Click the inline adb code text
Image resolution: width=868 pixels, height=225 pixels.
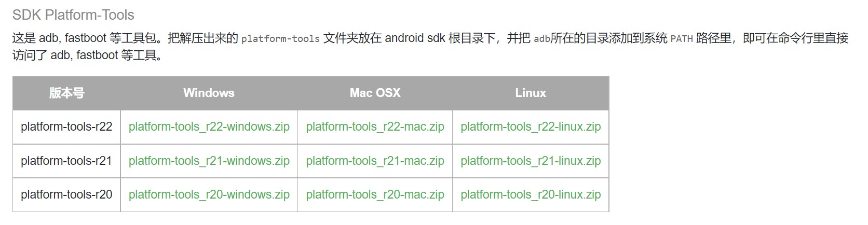click(541, 39)
